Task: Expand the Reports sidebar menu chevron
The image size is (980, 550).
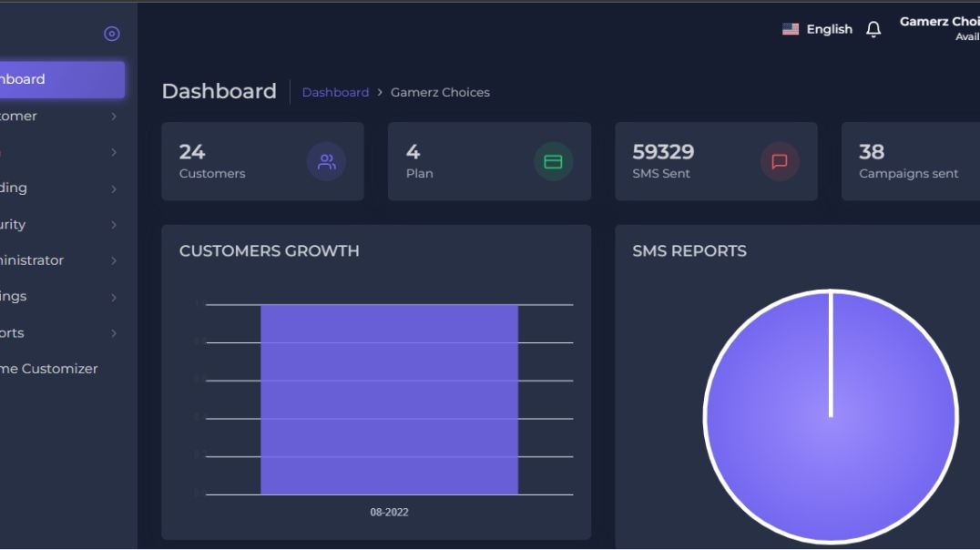Action: click(x=114, y=333)
